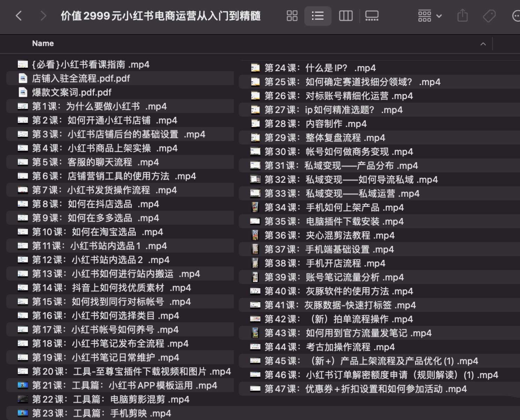The width and height of the screenshot is (520, 420).
Task: Click thumbnail of 第36课：夹心混剪法教程
Action: coord(255,235)
